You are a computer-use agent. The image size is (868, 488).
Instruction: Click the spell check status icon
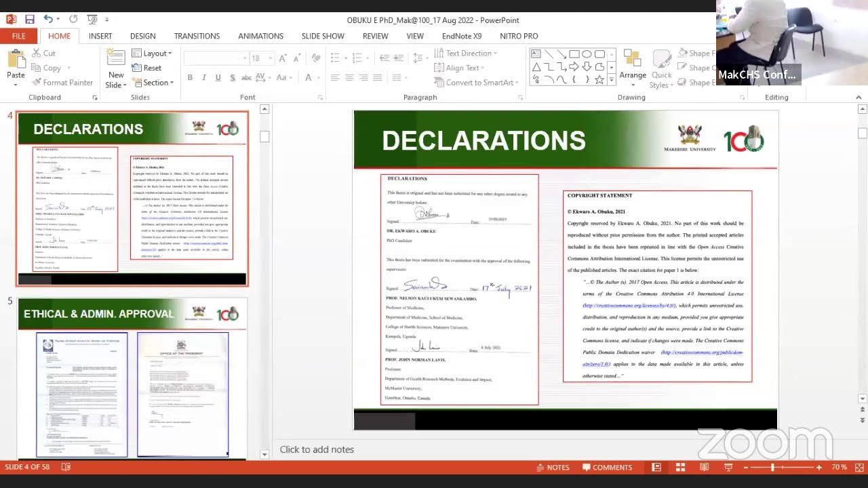coord(66,467)
